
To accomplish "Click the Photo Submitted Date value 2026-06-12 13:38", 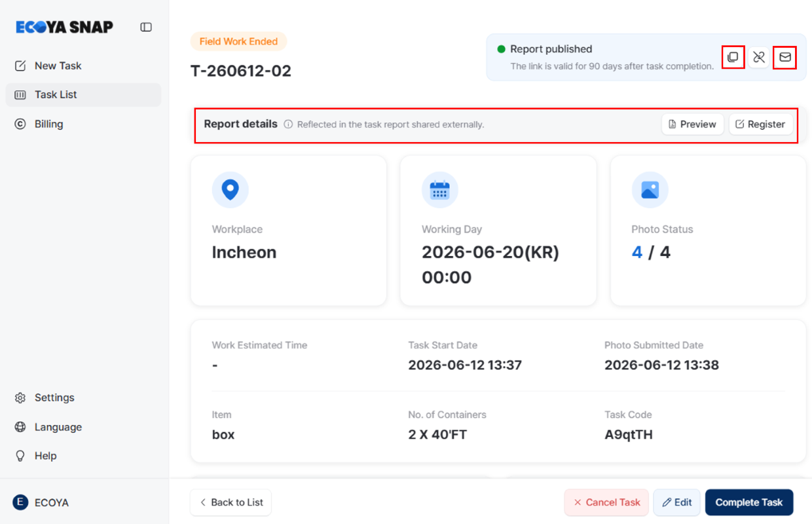I will 661,365.
